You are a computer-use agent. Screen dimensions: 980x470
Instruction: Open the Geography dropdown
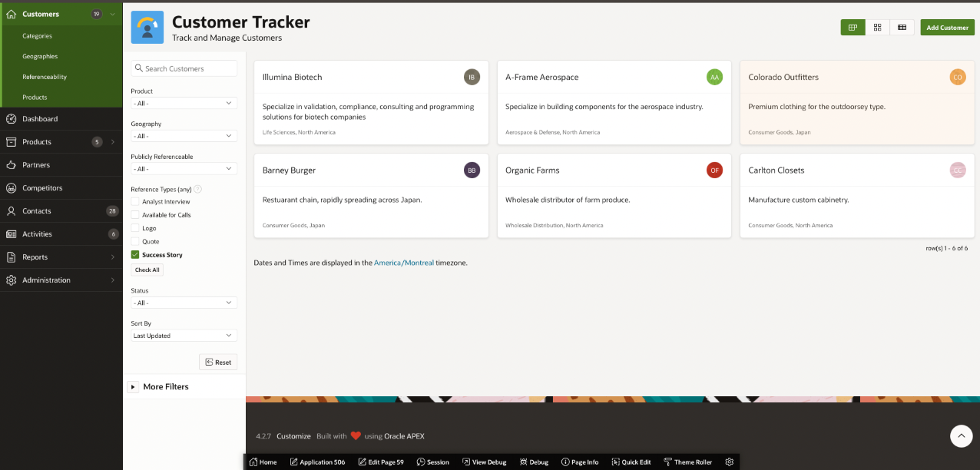(184, 136)
